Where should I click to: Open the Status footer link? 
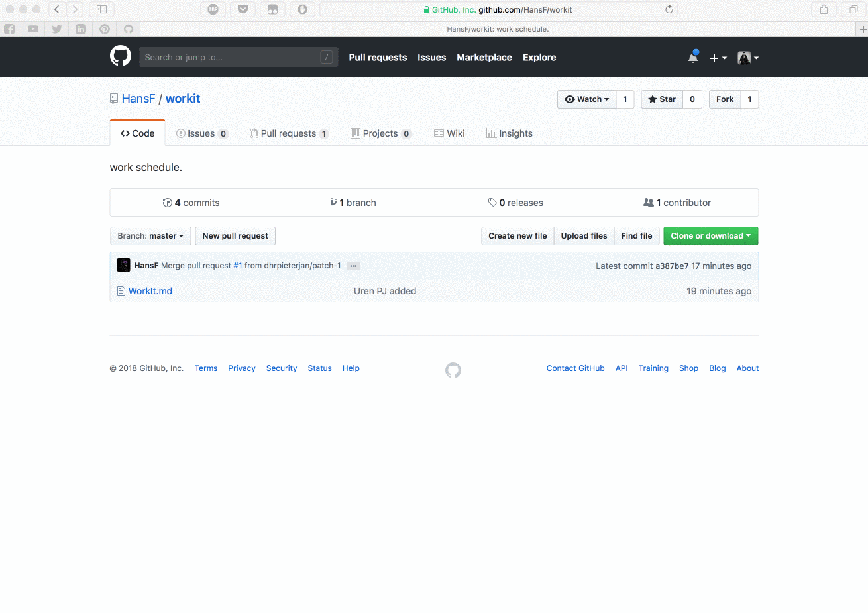click(319, 368)
